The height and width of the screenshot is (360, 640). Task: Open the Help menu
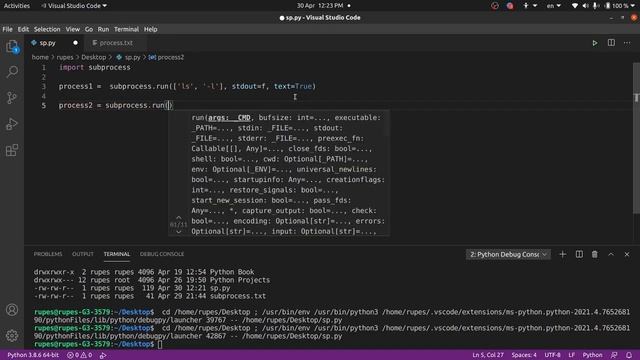(x=151, y=29)
